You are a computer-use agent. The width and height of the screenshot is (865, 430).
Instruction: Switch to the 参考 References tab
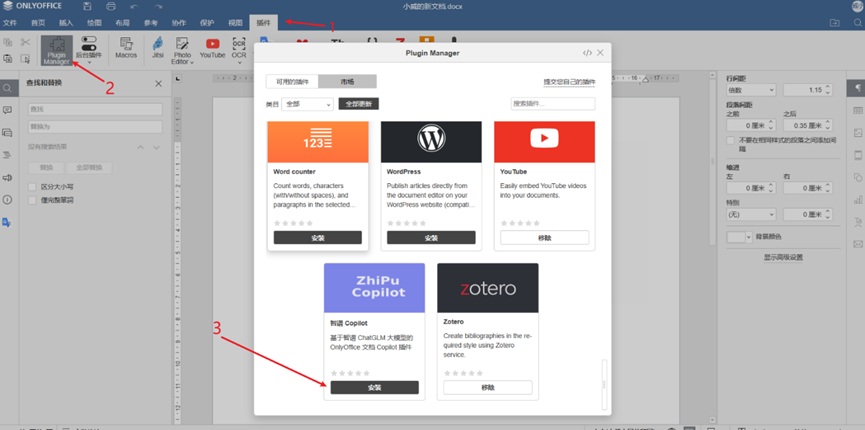click(151, 23)
